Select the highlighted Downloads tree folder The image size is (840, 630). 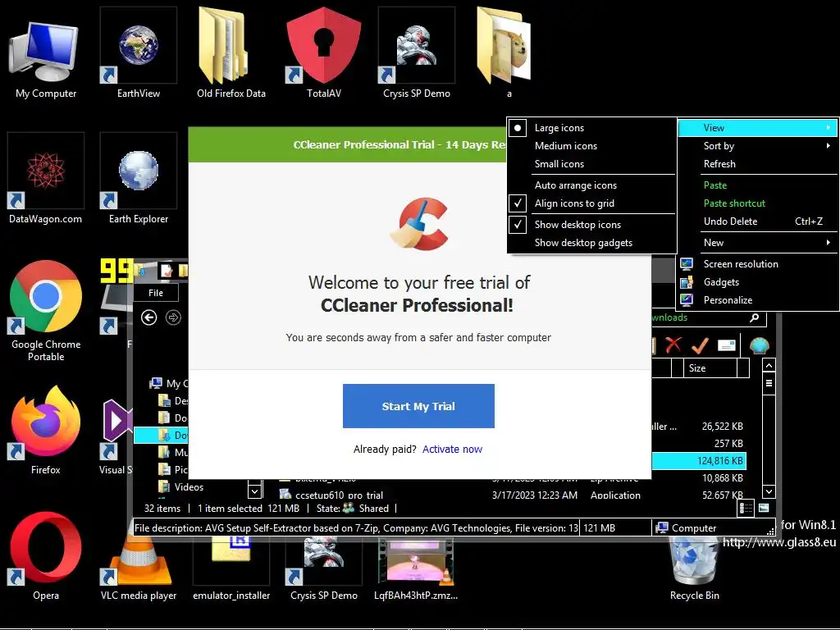coord(161,436)
